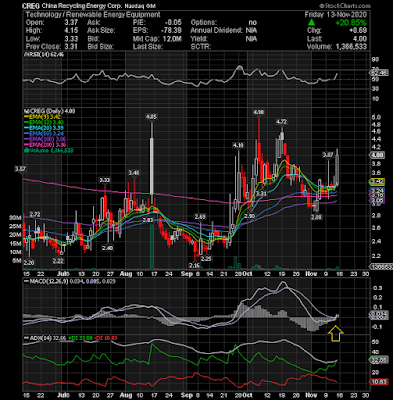
Task: Click the CREG (Daily) 4.00 legend entry
Action: click(49, 111)
